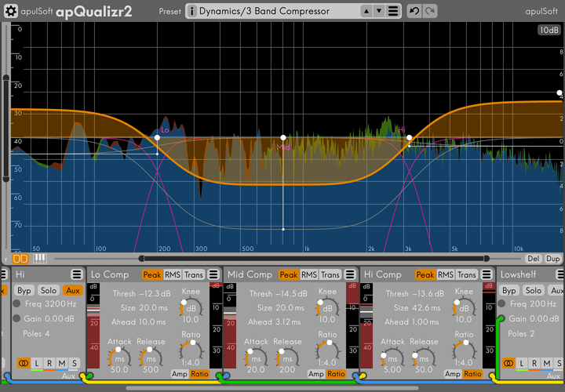The image size is (565, 392).
Task: Toggle Solo on the Hi filter panel
Action: point(49,290)
